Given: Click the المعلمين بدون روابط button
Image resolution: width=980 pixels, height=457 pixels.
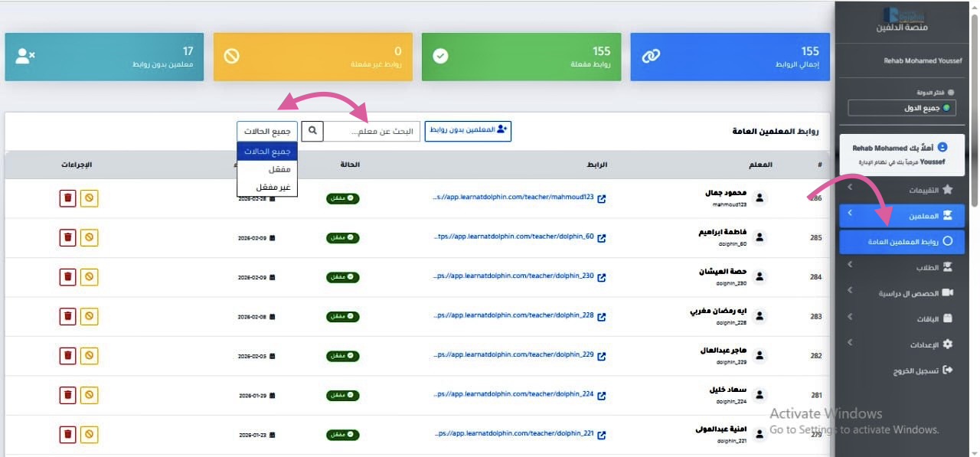Looking at the screenshot, I should 468,130.
